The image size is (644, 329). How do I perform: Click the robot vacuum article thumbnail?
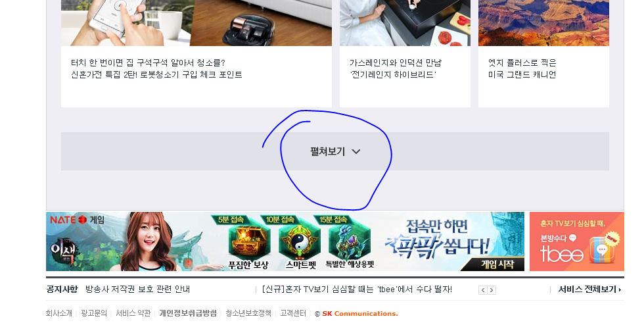[x=196, y=22]
